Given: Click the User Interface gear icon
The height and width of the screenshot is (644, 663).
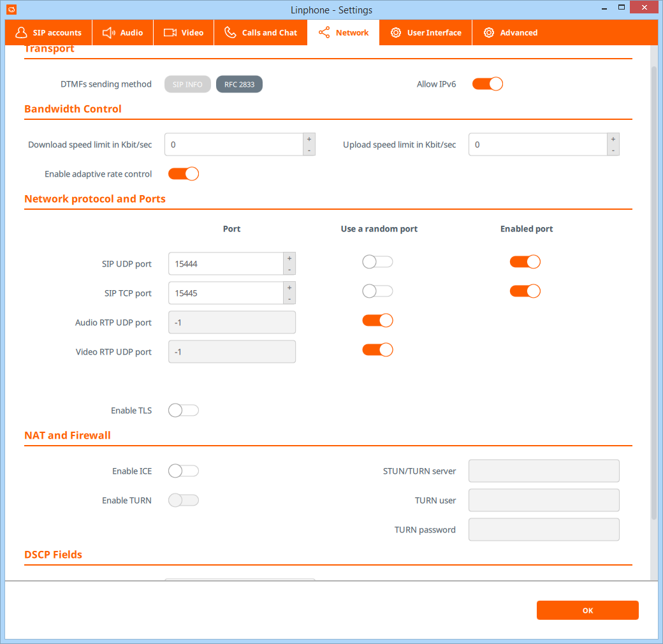Looking at the screenshot, I should coord(396,33).
